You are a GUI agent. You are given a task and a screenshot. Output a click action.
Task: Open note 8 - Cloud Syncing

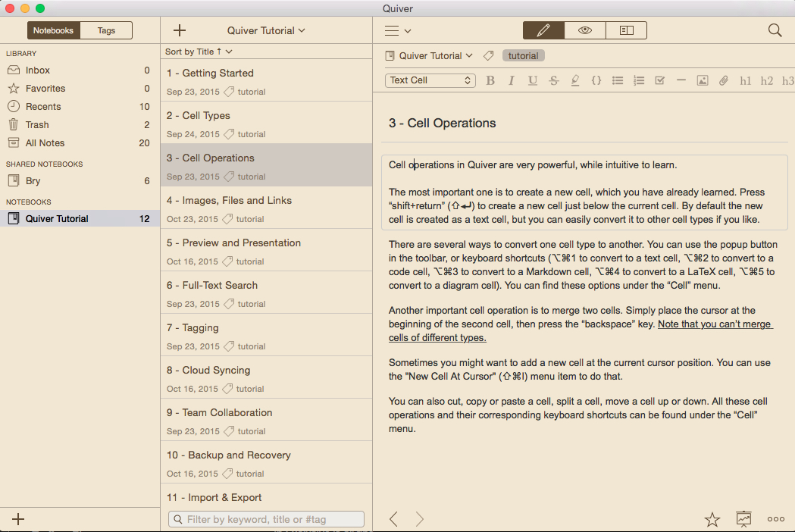(266, 377)
